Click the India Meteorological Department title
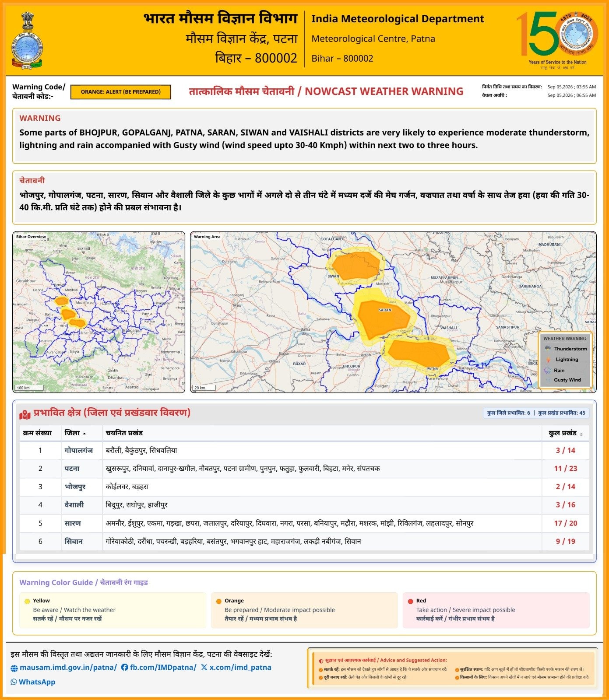This screenshot has height=700, width=609. [x=398, y=19]
